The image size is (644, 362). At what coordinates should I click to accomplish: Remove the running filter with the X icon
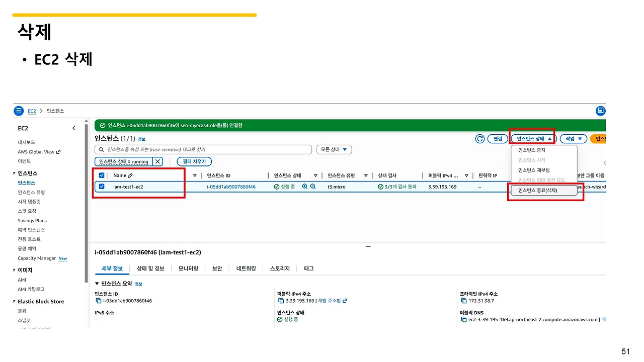(x=157, y=161)
